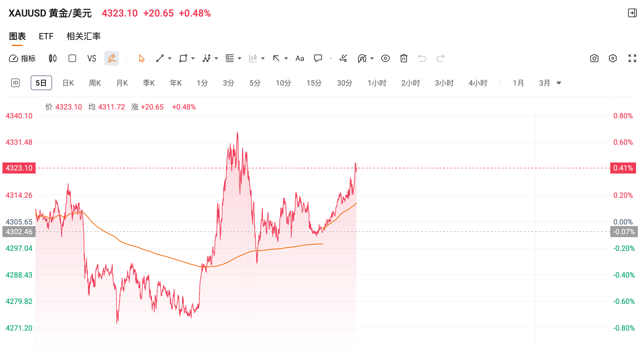
Task: Click the delete drawings trash icon
Action: [403, 58]
